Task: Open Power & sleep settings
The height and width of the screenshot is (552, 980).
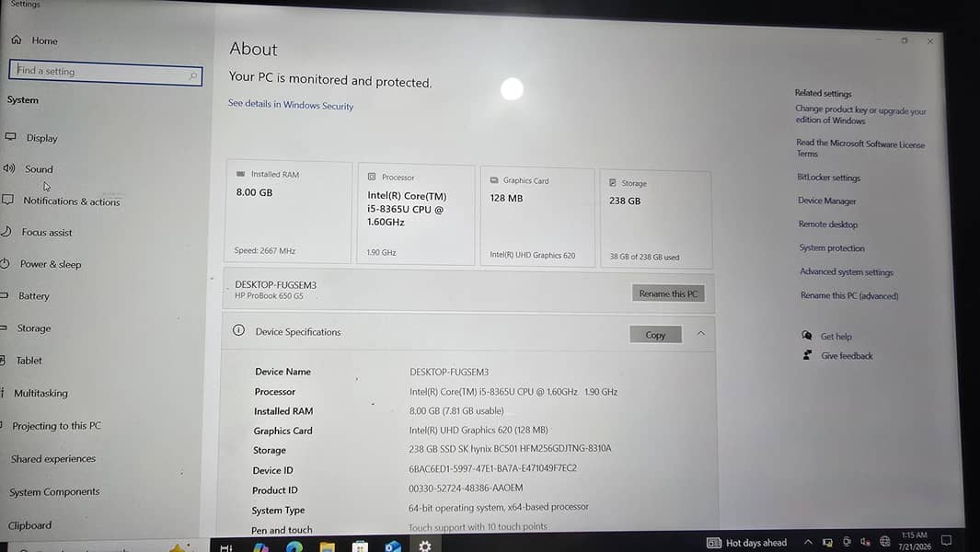Action: pos(40,264)
